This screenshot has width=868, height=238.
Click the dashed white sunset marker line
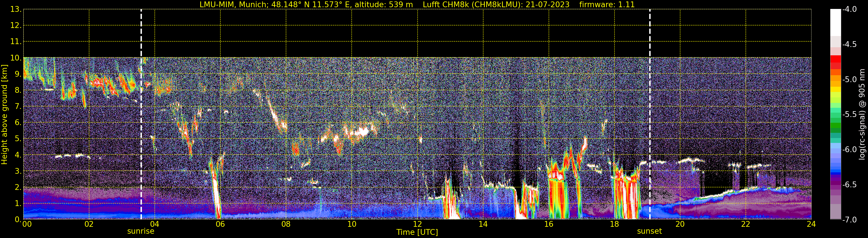650,114
